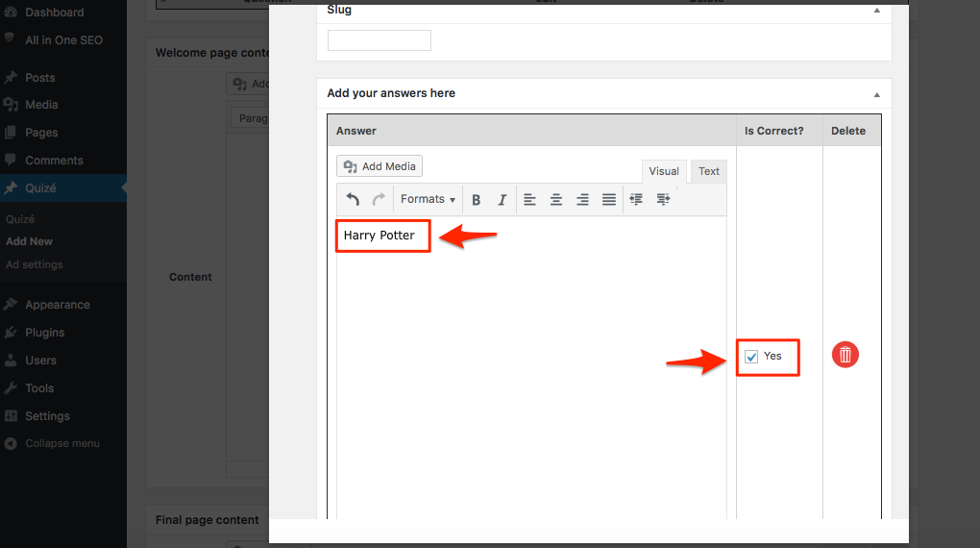980x548 pixels.
Task: Click the Pages sidebar icon
Action: click(x=10, y=133)
